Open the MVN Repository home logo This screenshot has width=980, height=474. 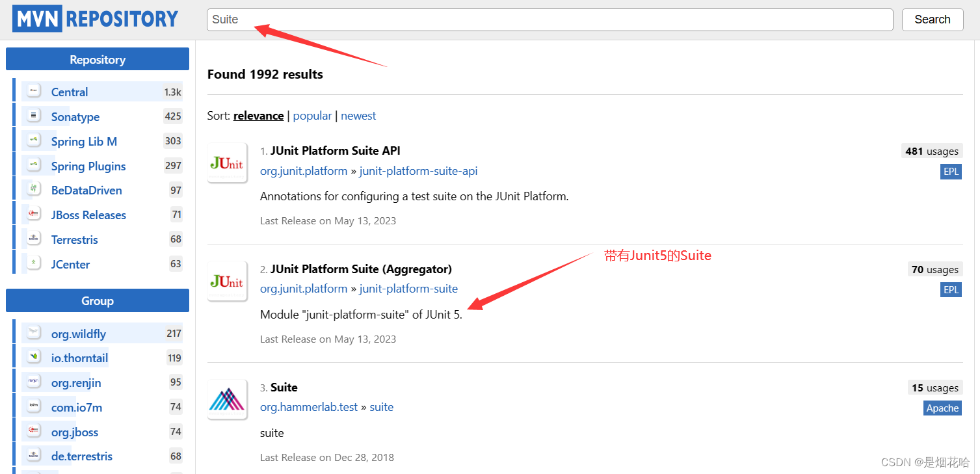(x=95, y=20)
